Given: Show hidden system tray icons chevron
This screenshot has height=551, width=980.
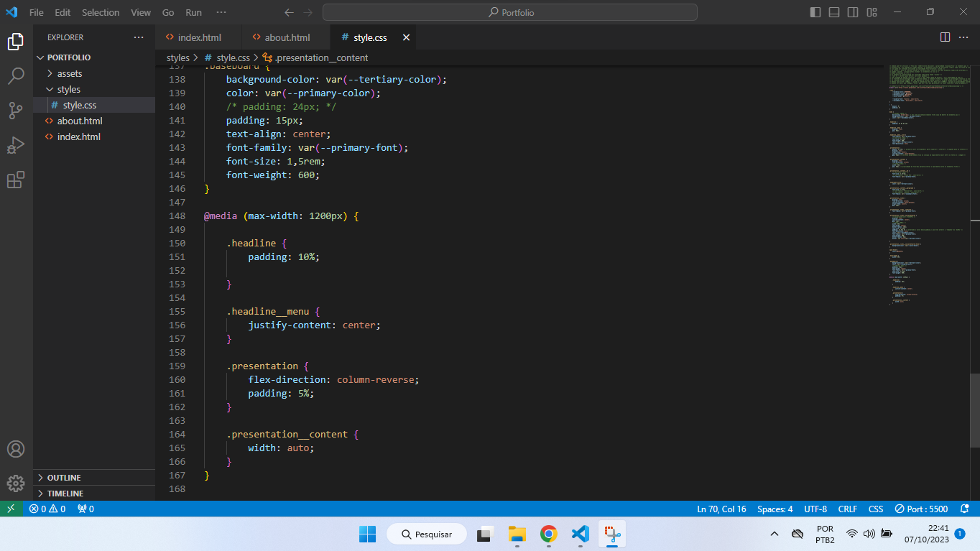Looking at the screenshot, I should (x=774, y=534).
